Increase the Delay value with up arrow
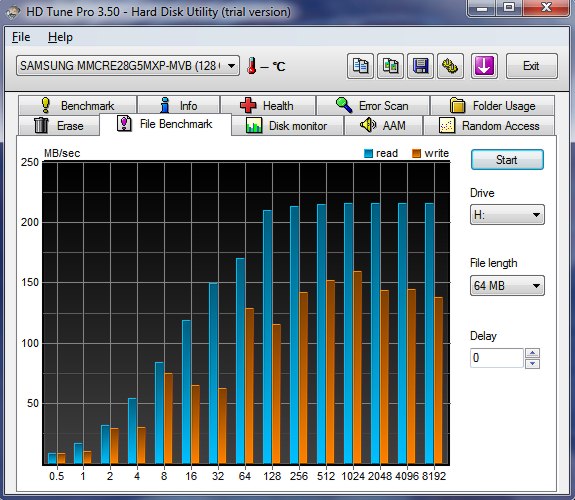575x500 pixels. (x=532, y=353)
